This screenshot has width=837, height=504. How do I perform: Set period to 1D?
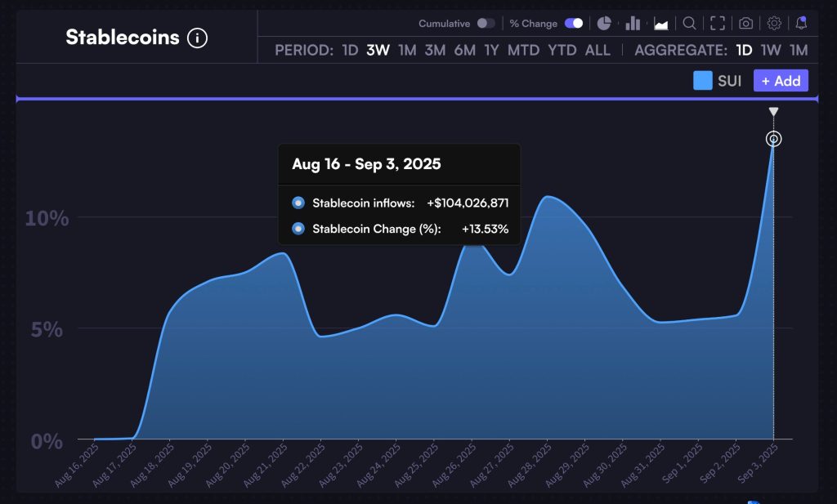click(x=350, y=50)
